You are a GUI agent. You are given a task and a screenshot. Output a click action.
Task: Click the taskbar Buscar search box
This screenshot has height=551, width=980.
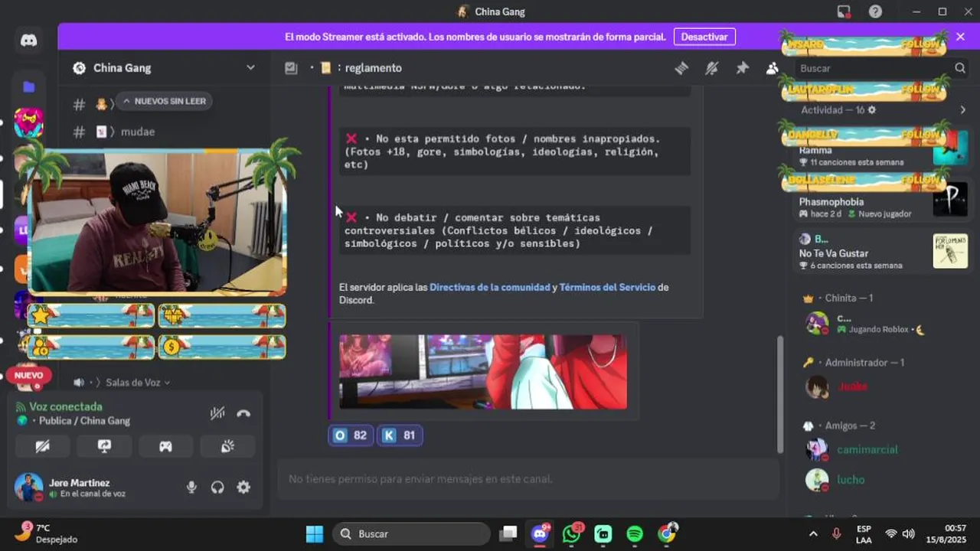pyautogui.click(x=411, y=534)
